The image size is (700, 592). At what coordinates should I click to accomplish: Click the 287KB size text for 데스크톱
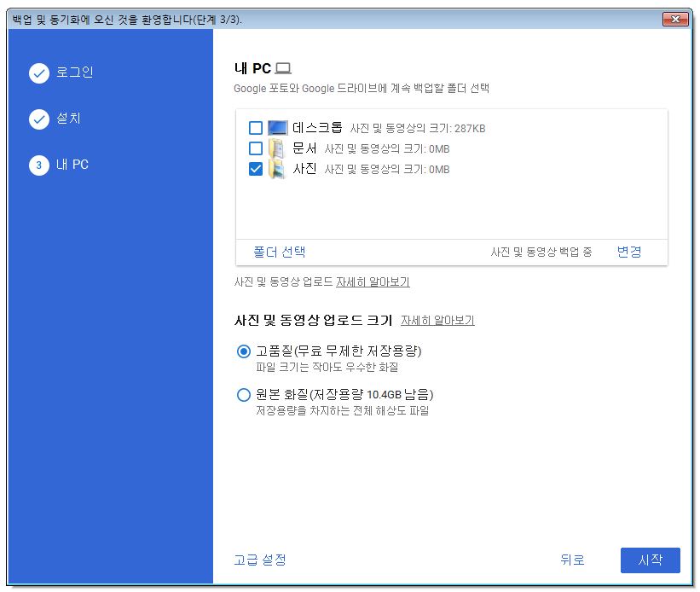[470, 129]
